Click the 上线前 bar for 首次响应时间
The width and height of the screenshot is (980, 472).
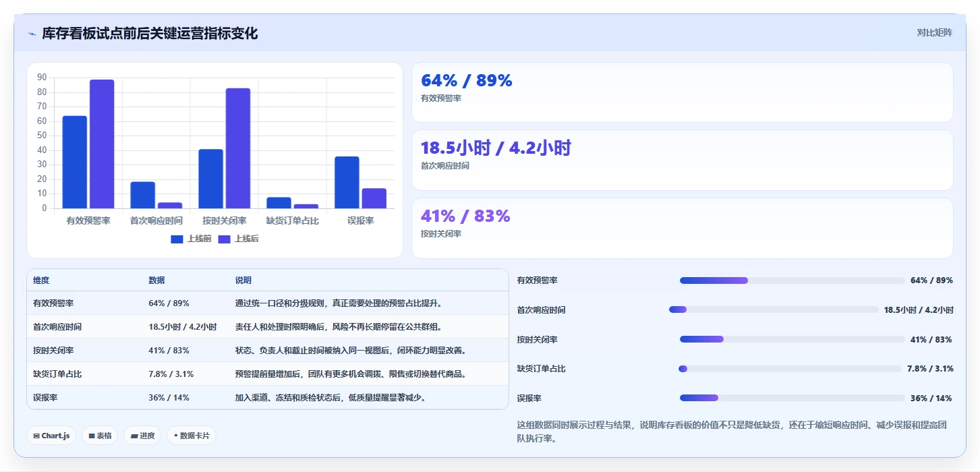[143, 195]
